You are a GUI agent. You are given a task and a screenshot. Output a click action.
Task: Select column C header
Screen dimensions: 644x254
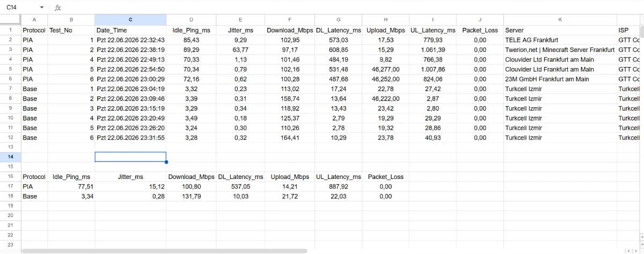tap(130, 20)
